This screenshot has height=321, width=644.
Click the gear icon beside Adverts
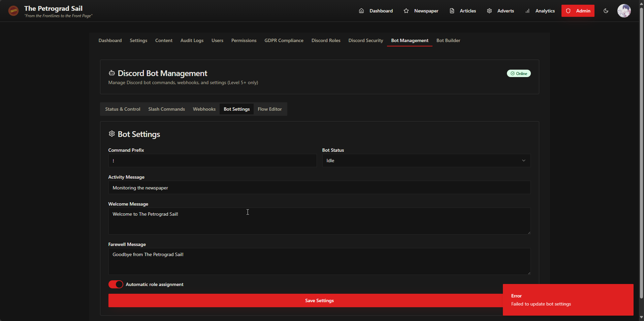489,11
